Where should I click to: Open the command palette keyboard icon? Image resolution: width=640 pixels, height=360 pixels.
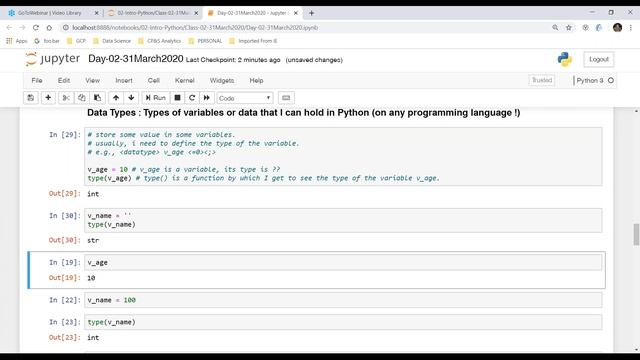coord(286,98)
